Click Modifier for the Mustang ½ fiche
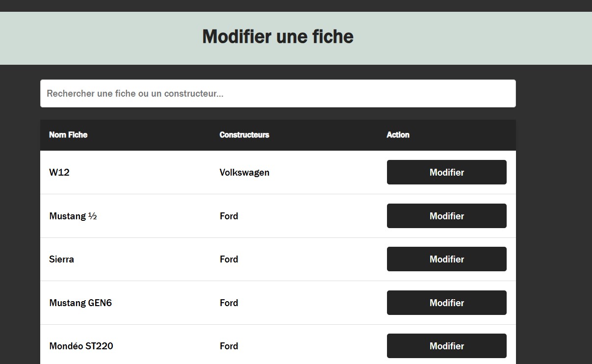592x364 pixels. 446,216
